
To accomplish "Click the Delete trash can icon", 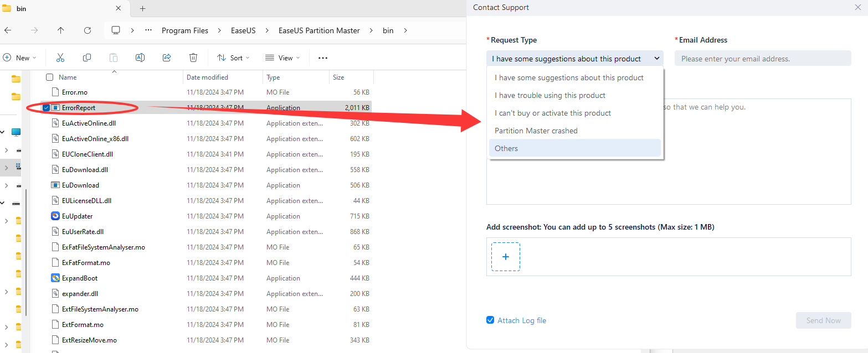I will 193,58.
